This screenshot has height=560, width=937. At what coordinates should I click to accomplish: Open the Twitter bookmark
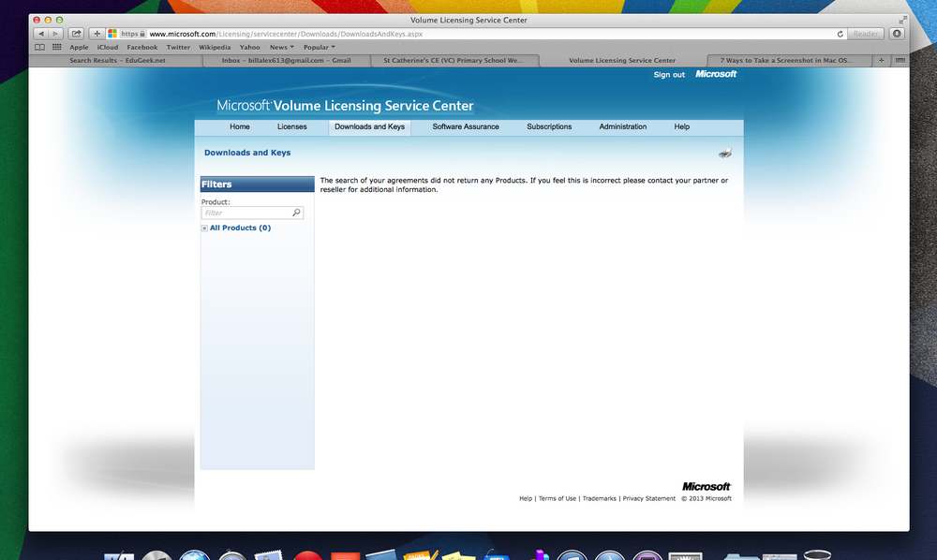point(178,47)
